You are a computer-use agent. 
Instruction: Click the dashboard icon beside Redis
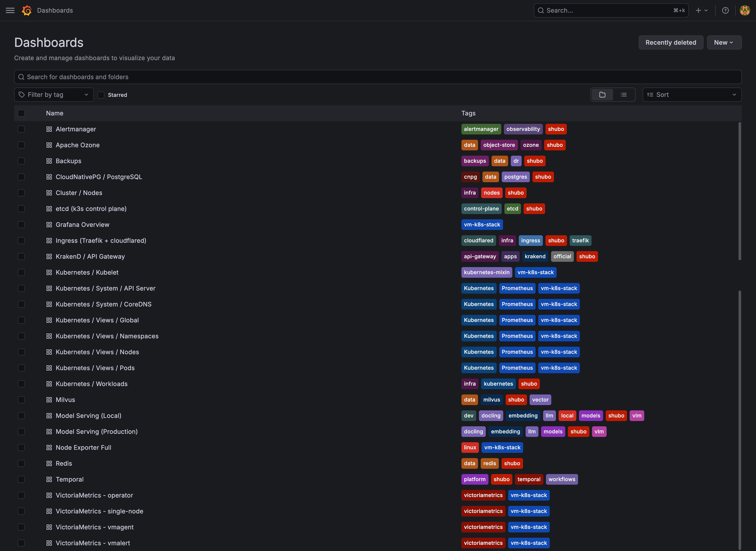tap(49, 464)
